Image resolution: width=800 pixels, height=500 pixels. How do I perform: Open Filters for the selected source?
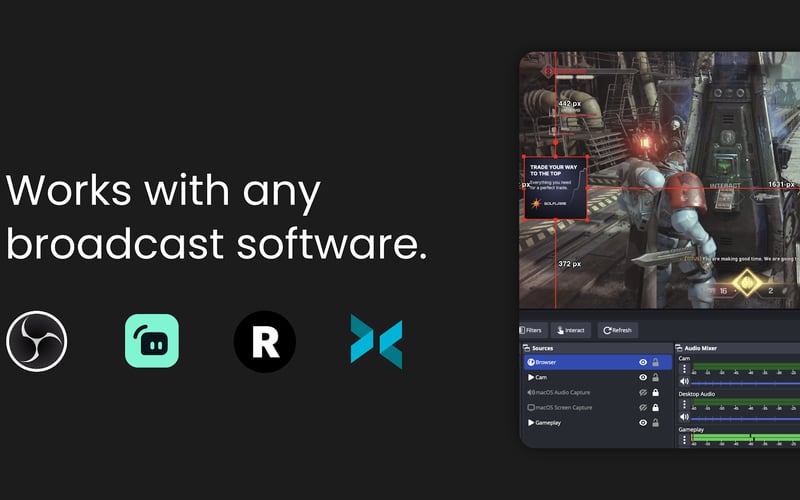(533, 330)
